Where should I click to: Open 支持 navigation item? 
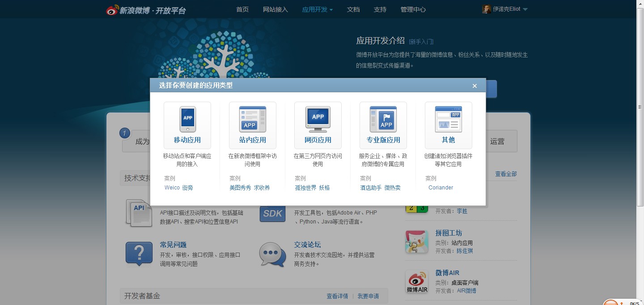tap(380, 9)
